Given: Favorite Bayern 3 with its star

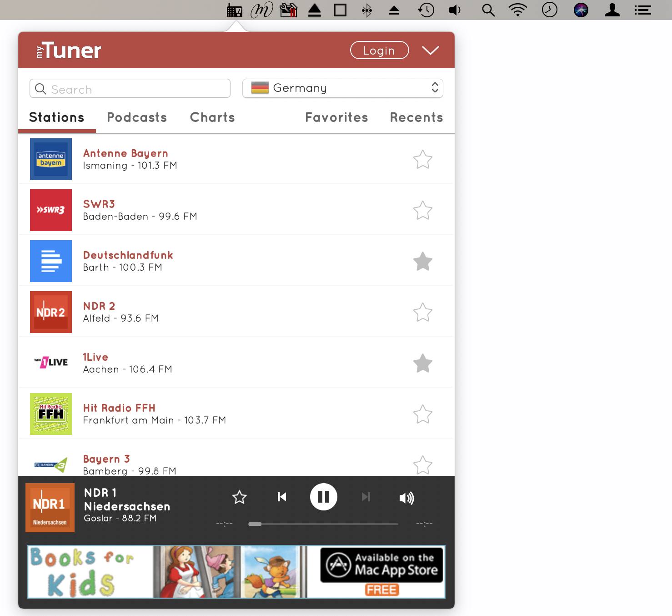Looking at the screenshot, I should (x=423, y=465).
